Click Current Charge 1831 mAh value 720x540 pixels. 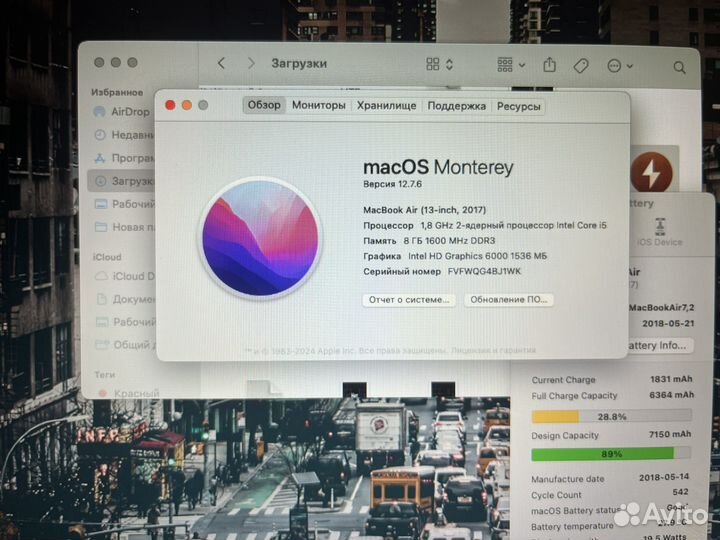[x=671, y=379]
